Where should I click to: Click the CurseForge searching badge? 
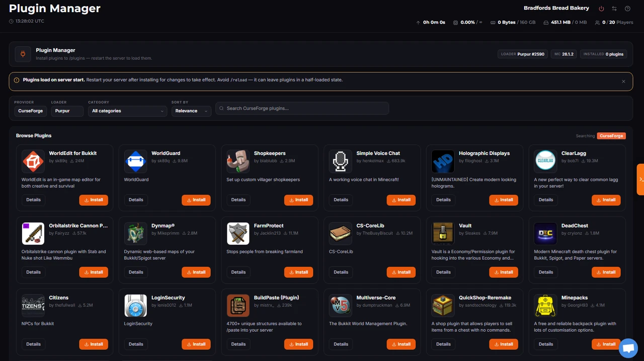pyautogui.click(x=611, y=136)
